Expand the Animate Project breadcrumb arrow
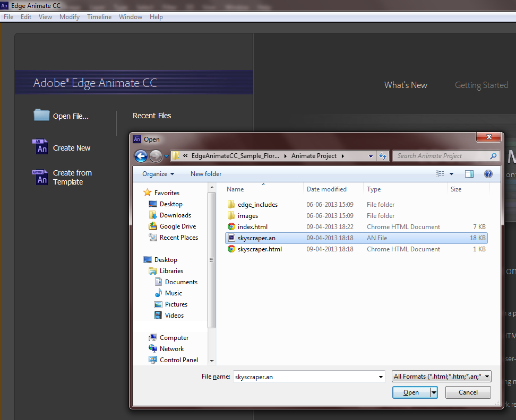The height and width of the screenshot is (420, 516). coord(342,156)
